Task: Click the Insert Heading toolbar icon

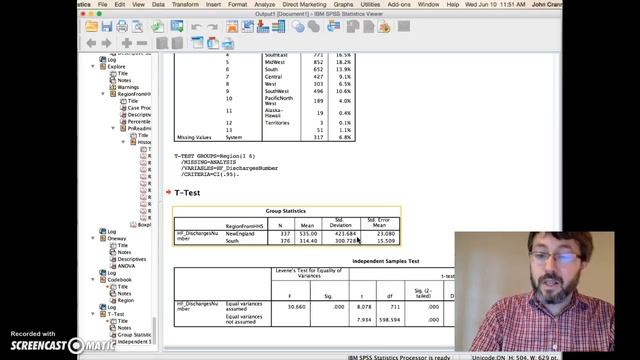Action: pos(197,43)
